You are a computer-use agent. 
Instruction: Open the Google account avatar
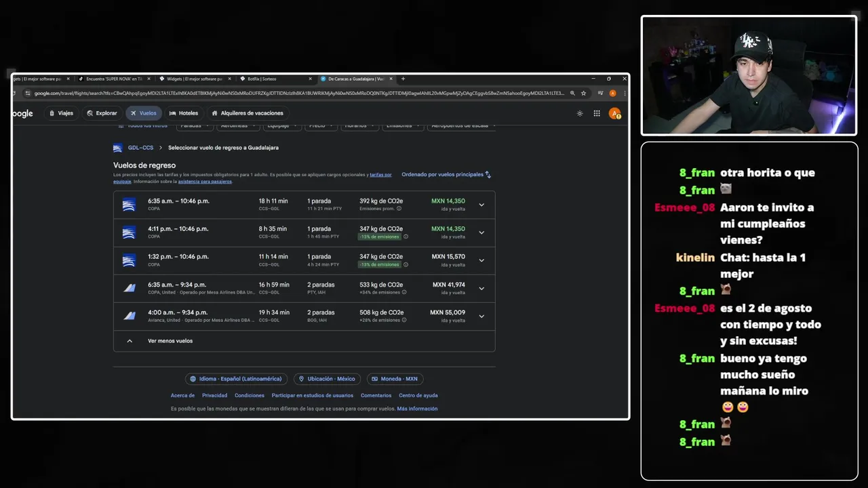pos(614,113)
